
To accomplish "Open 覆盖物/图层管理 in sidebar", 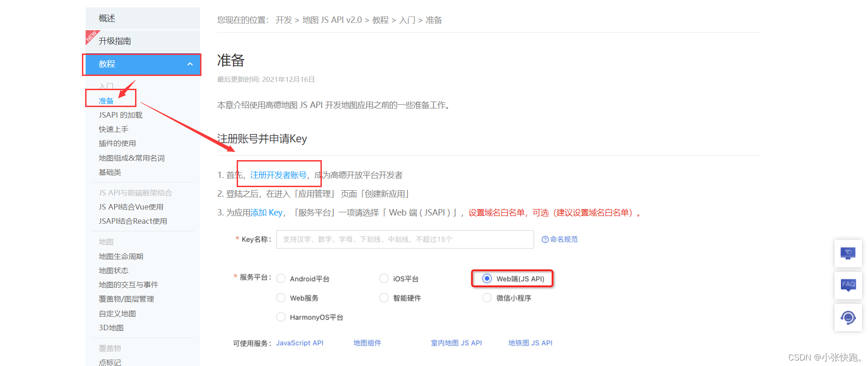I will click(x=126, y=299).
